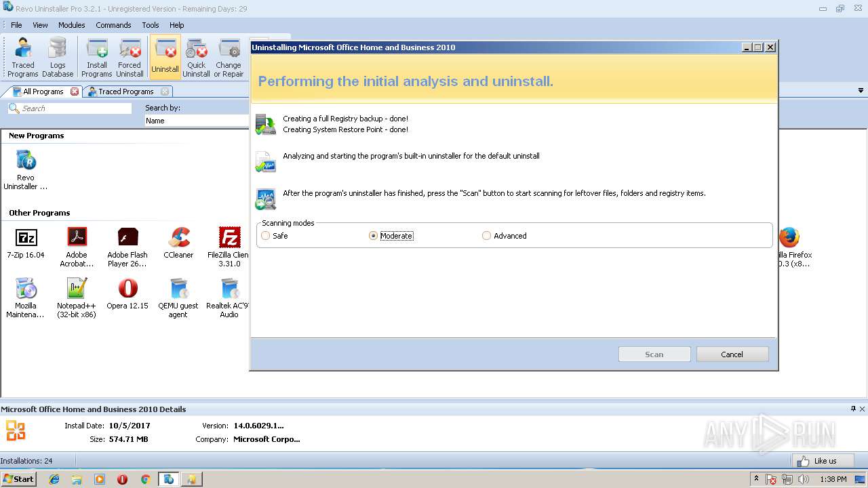
Task: Click Size value 574.71 MB
Action: pyautogui.click(x=128, y=439)
